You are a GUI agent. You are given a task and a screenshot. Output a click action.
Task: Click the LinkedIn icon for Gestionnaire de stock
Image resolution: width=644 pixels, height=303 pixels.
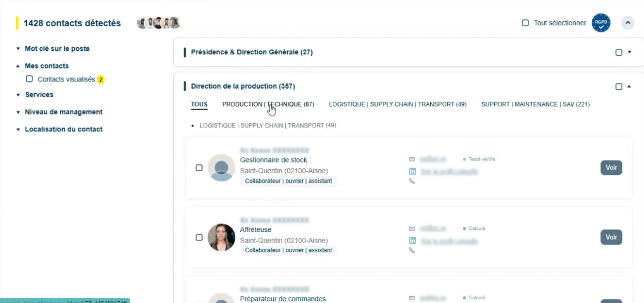click(412, 171)
